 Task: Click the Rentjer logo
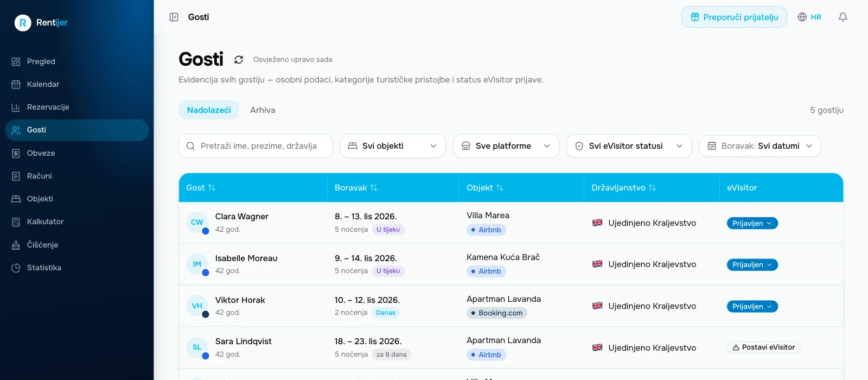41,22
